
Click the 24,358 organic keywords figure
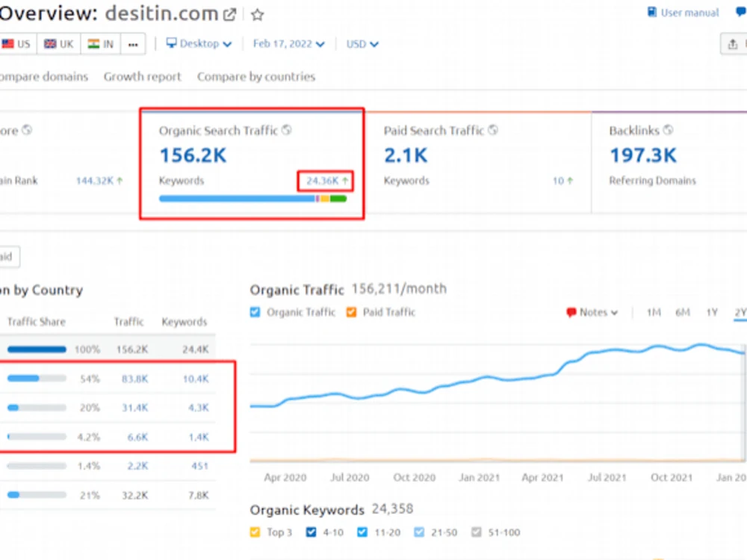coord(393,509)
